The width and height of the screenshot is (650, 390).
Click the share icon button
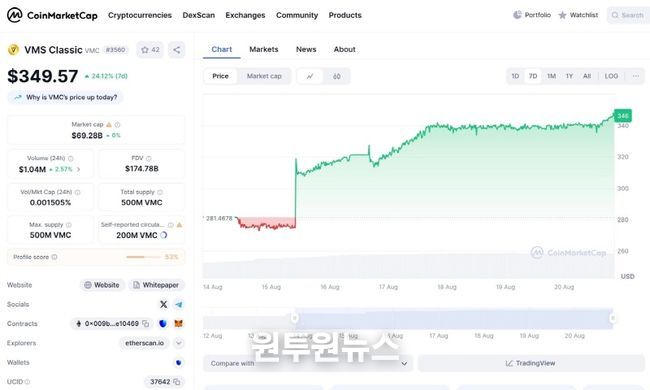click(177, 50)
